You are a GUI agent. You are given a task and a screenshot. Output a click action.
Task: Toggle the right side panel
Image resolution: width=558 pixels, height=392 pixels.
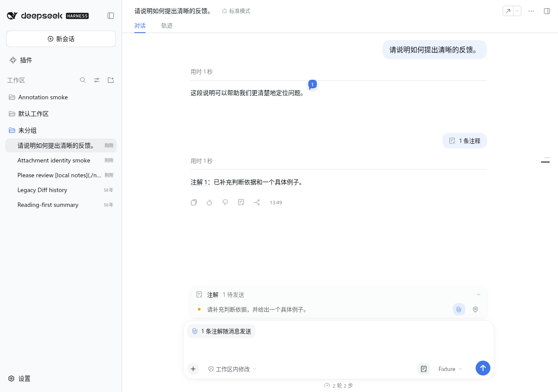tap(547, 11)
